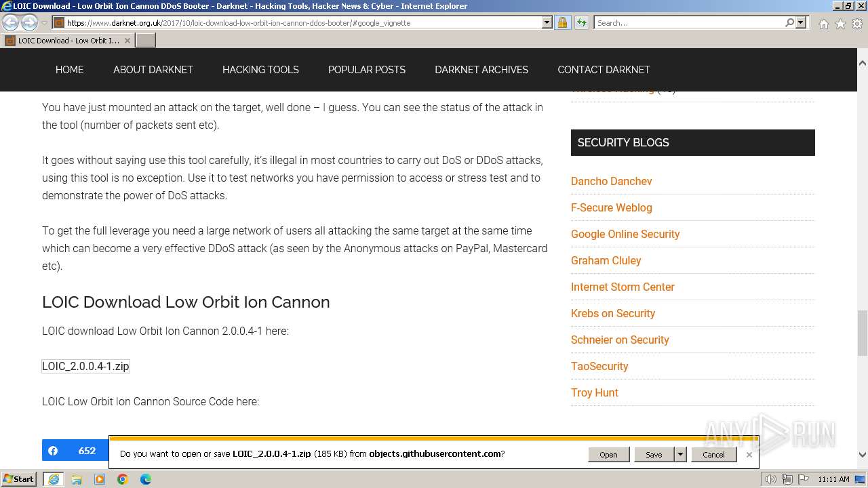The height and width of the screenshot is (488, 868).
Task: Click the Action Center flag tray icon
Action: [802, 479]
